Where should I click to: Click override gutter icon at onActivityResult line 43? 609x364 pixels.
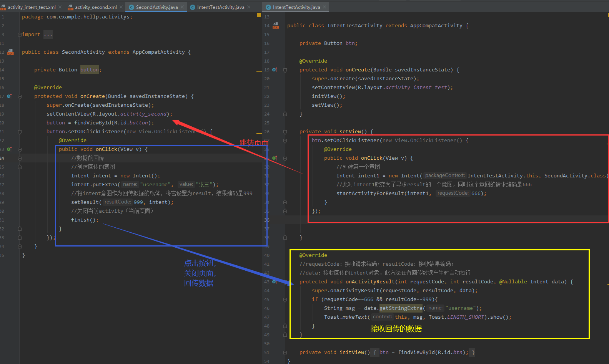point(275,281)
